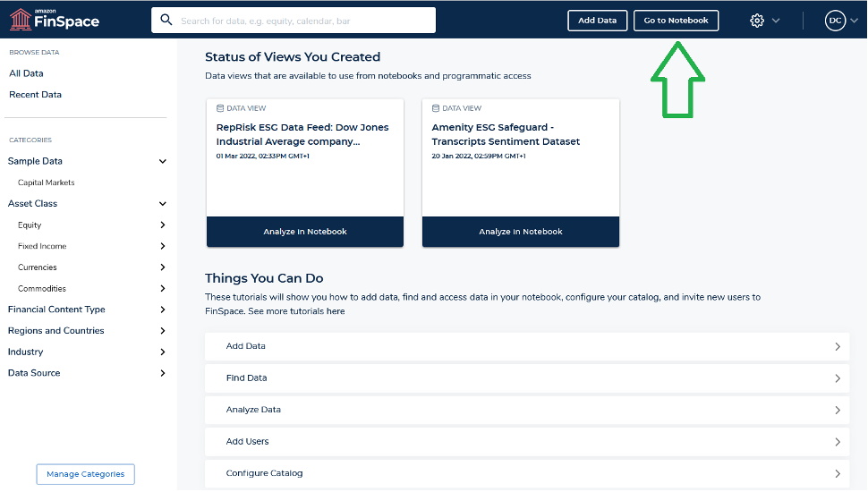The image size is (868, 492).
Task: Click the 'Things You Can Do' heading
Action: [x=264, y=278]
